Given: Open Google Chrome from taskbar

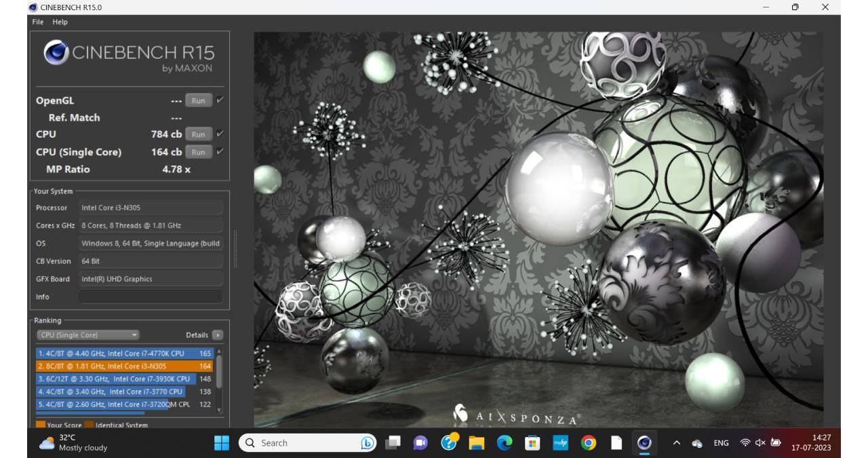Looking at the screenshot, I should click(x=588, y=443).
